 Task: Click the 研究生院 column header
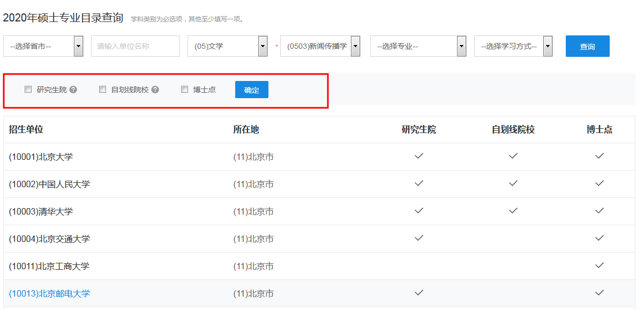pos(419,130)
